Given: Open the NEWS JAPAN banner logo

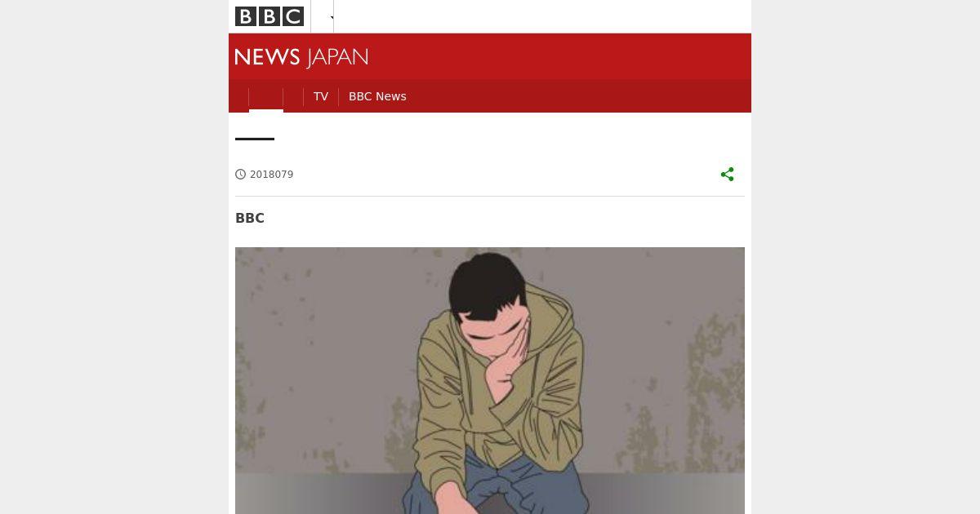Looking at the screenshot, I should (301, 57).
